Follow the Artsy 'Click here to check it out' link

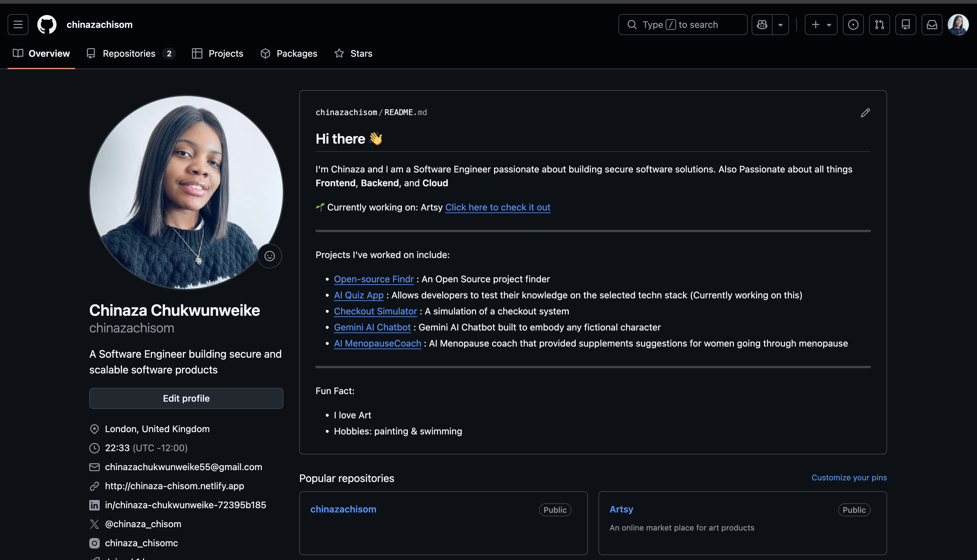[498, 207]
